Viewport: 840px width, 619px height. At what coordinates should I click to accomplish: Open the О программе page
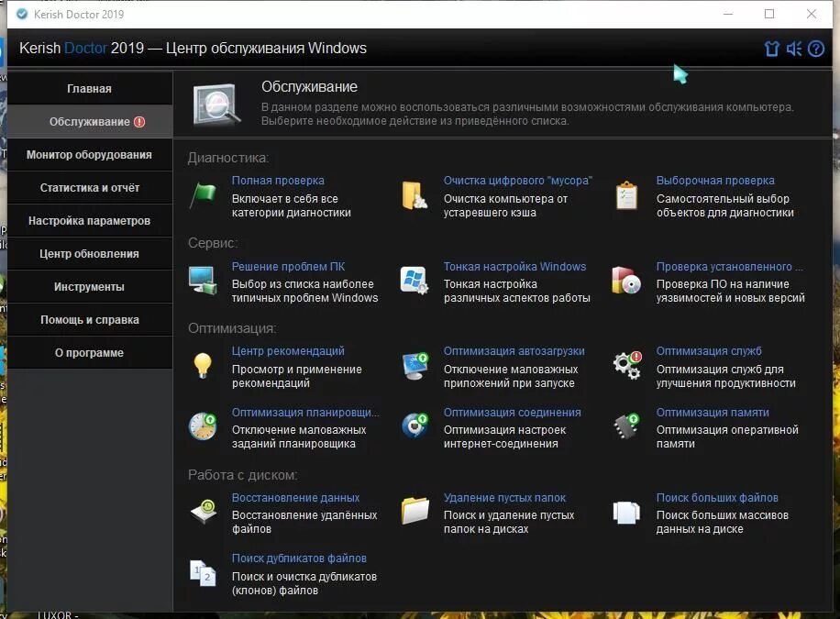90,353
